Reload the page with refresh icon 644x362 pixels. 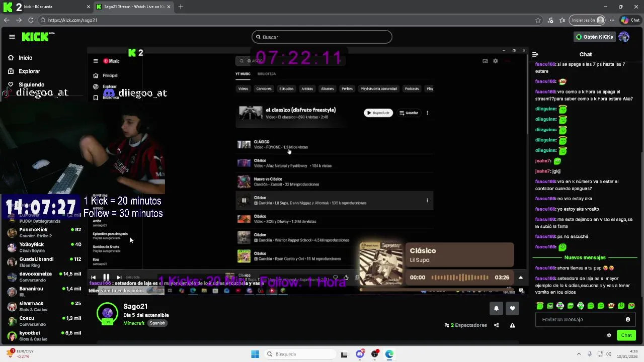[x=31, y=20]
